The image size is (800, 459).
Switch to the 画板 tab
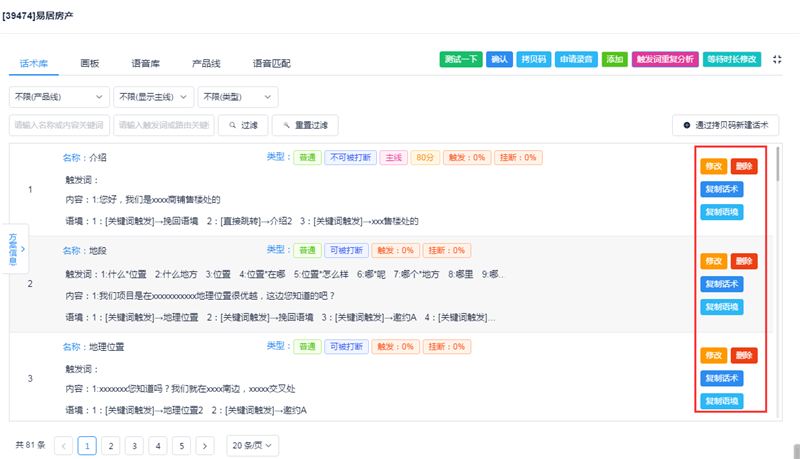pos(89,63)
